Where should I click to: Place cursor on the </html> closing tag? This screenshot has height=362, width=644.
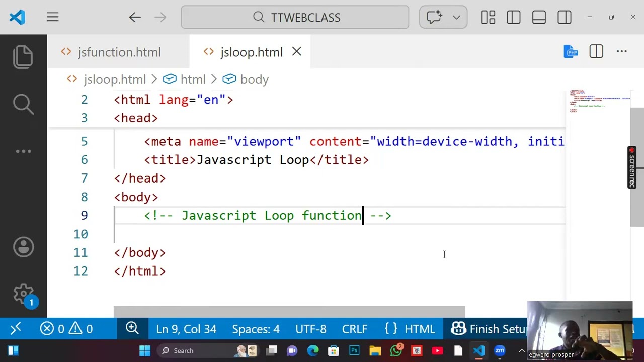click(140, 271)
